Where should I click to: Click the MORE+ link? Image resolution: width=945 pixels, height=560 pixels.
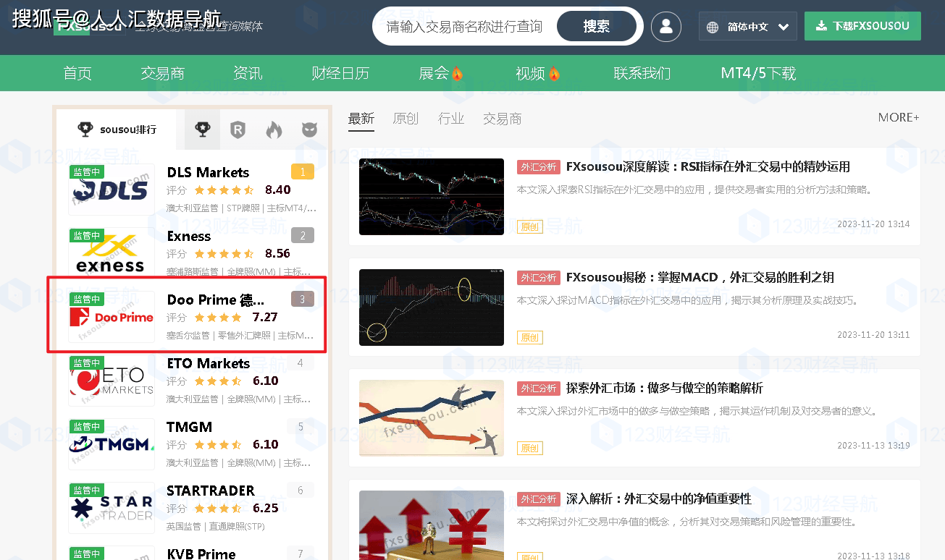click(899, 117)
